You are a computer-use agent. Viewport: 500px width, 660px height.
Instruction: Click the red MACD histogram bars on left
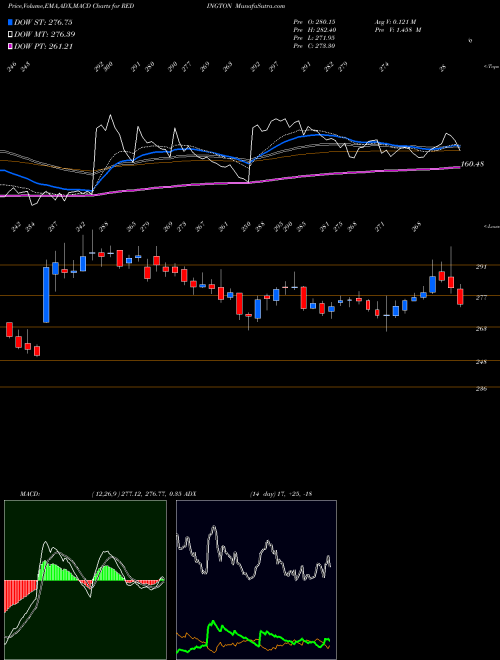(17, 593)
